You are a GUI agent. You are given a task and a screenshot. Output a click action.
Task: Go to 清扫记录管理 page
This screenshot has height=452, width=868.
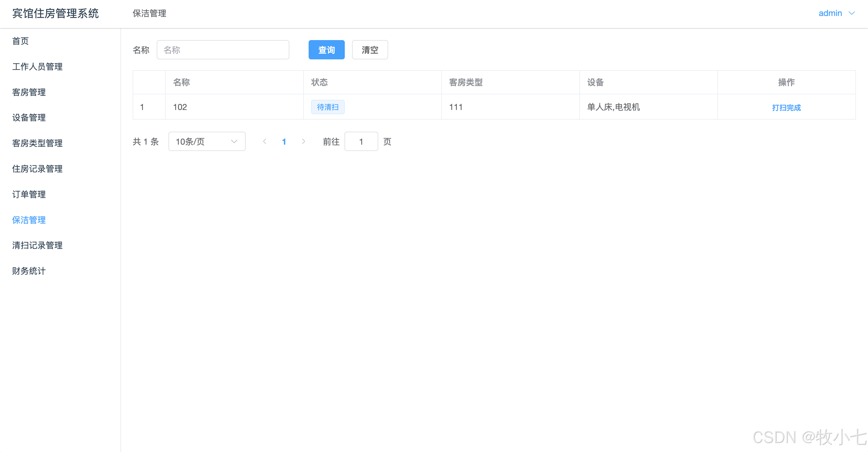[37, 245]
